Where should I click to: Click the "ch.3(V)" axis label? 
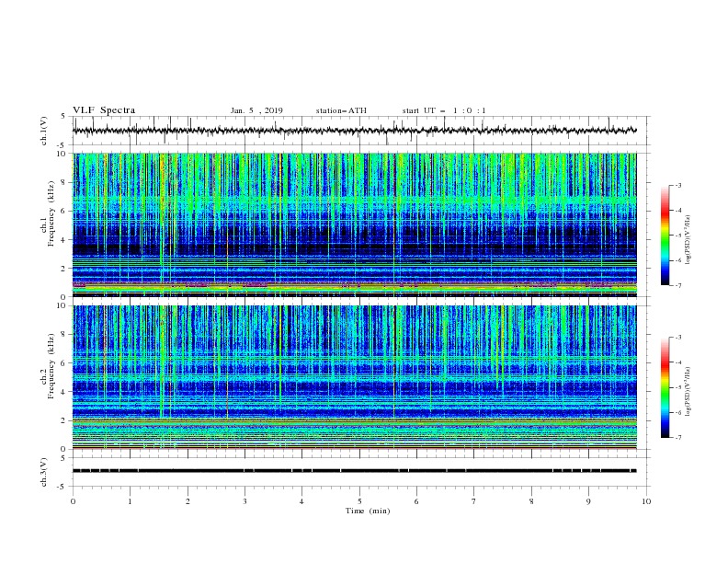(43, 472)
